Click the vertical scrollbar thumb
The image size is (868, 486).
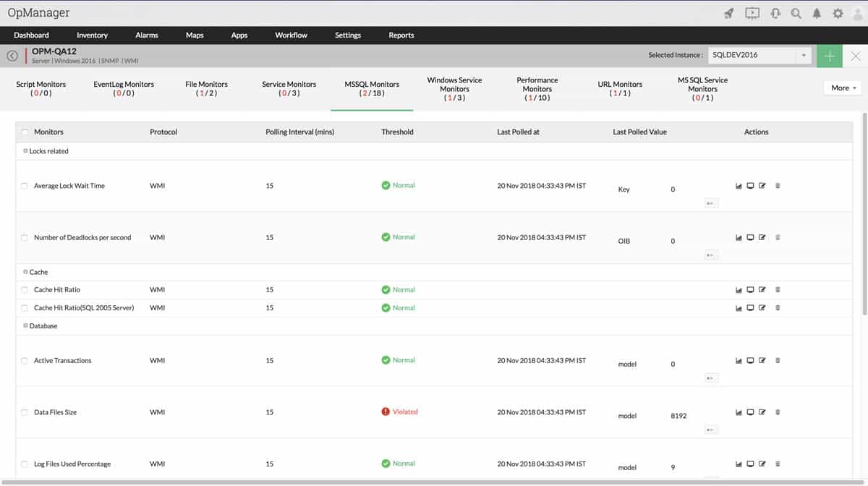tap(864, 213)
